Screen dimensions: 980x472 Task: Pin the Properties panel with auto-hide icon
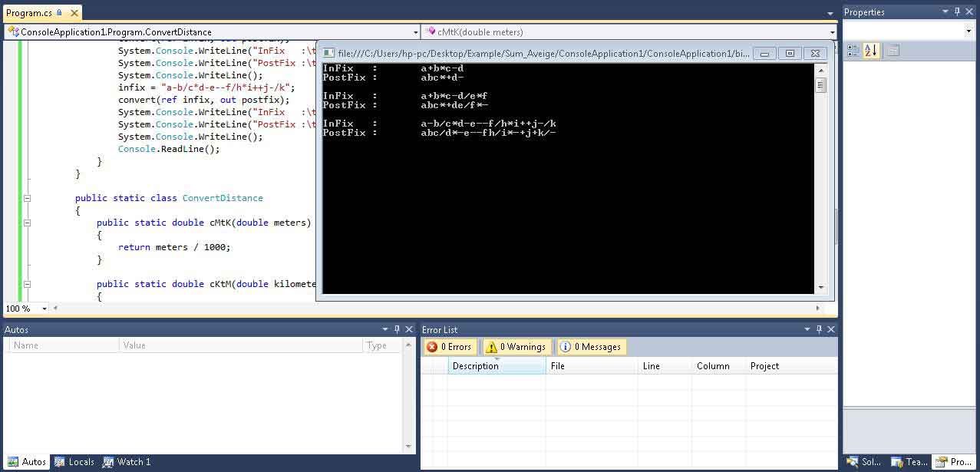tap(957, 12)
